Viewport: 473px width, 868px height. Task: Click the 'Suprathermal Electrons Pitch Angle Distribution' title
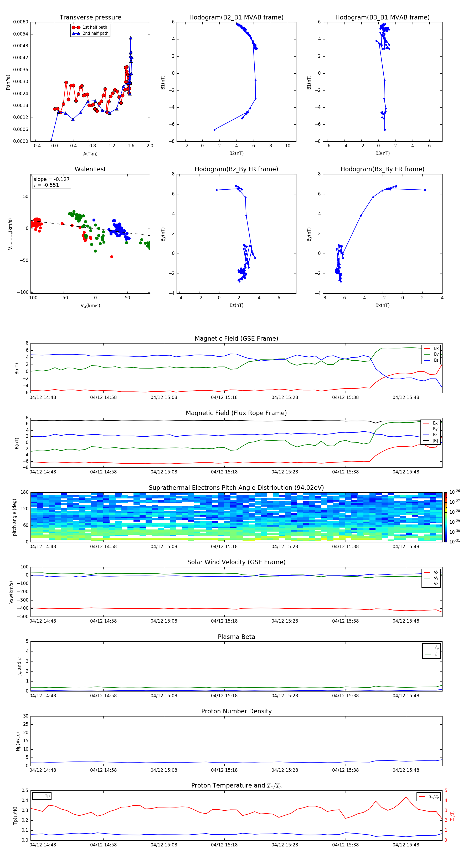coord(236,488)
